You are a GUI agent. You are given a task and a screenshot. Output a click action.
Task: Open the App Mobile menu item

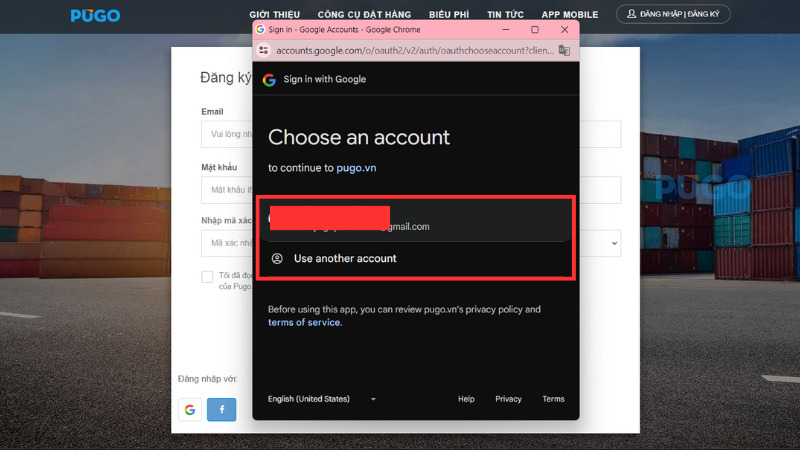point(570,15)
